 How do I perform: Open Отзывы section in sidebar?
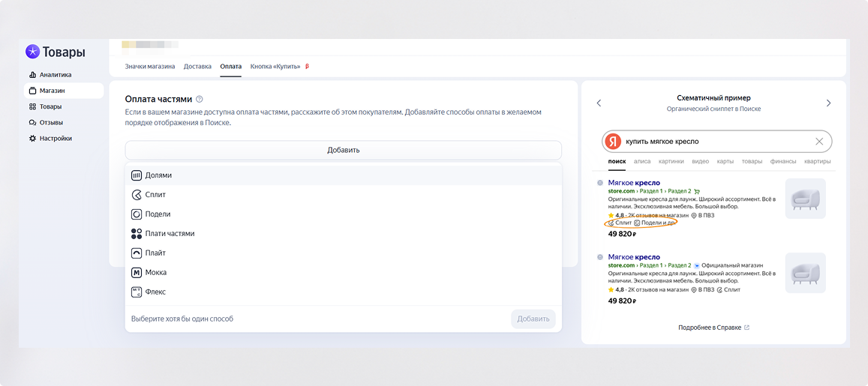coord(50,122)
